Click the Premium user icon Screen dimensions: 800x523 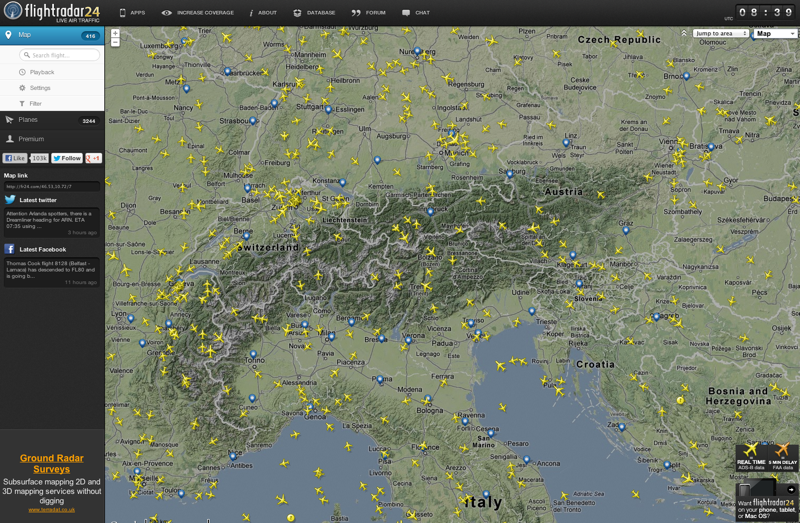point(9,139)
